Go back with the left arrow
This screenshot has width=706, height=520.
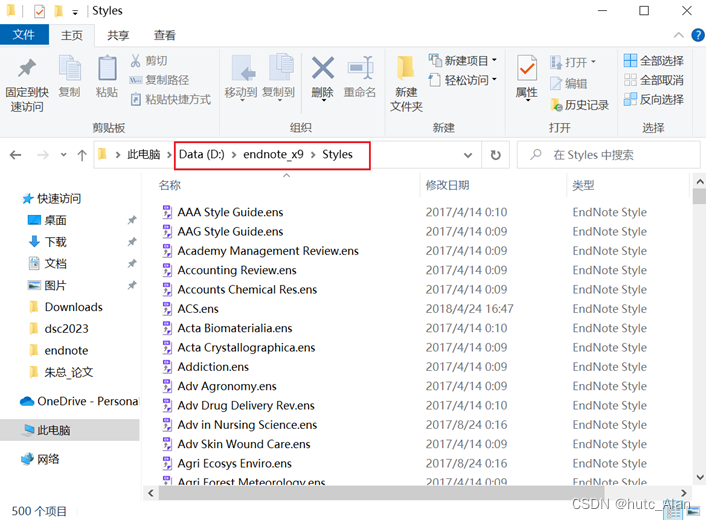coord(16,155)
